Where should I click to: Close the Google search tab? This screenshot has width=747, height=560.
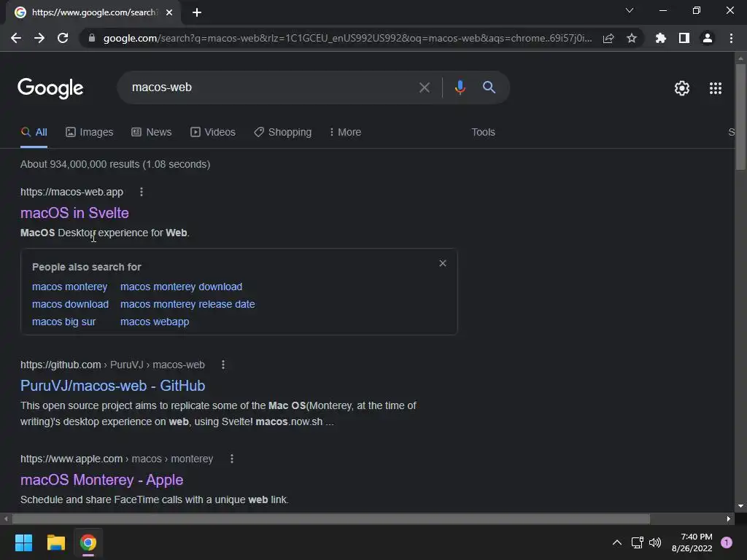click(x=169, y=12)
